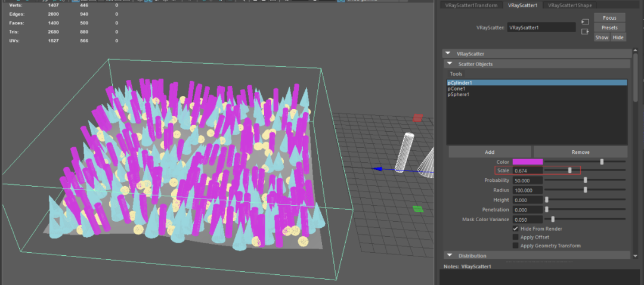The width and height of the screenshot is (644, 285).
Task: Click the Remove scatter object button
Action: point(580,152)
